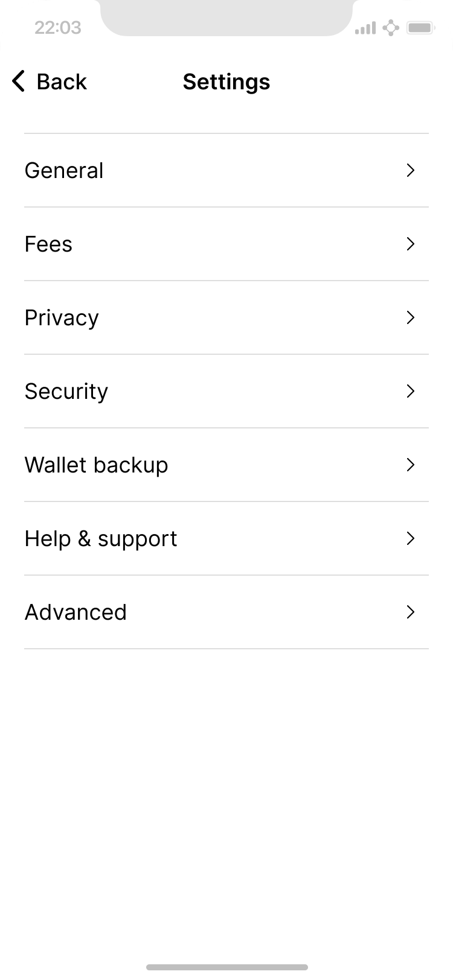Expand Advanced using its chevron
The width and height of the screenshot is (453, 980).
[411, 612]
